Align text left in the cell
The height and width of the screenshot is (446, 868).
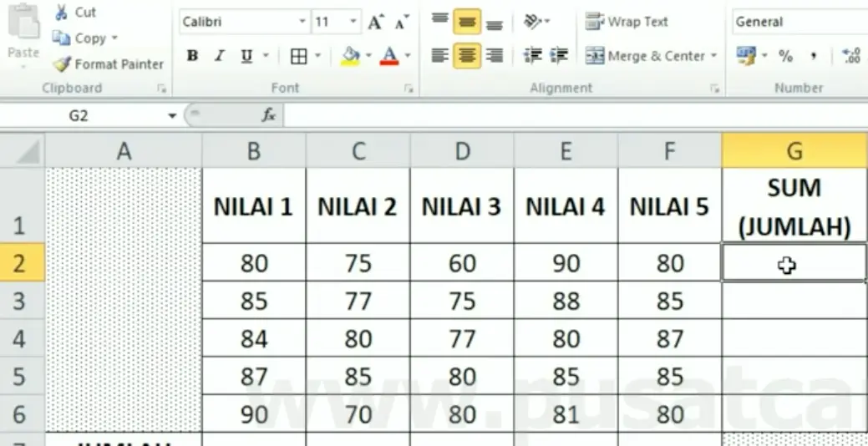tap(439, 56)
